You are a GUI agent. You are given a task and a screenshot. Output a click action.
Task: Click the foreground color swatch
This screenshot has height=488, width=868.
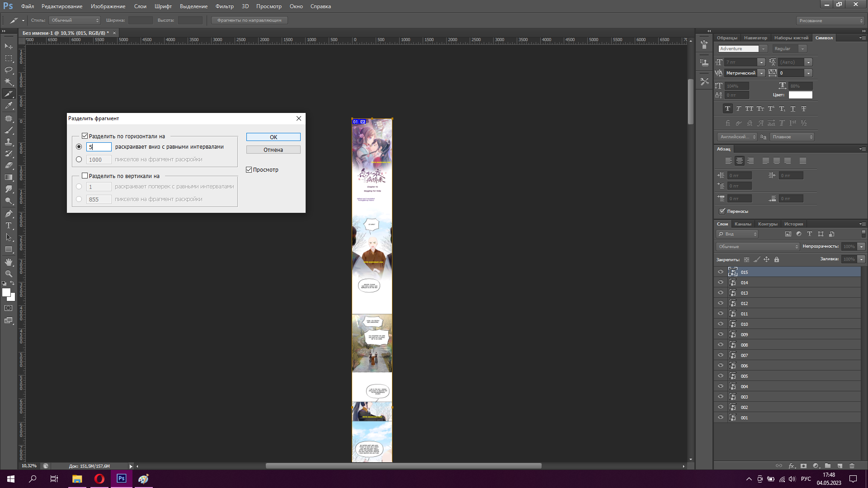click(6, 292)
